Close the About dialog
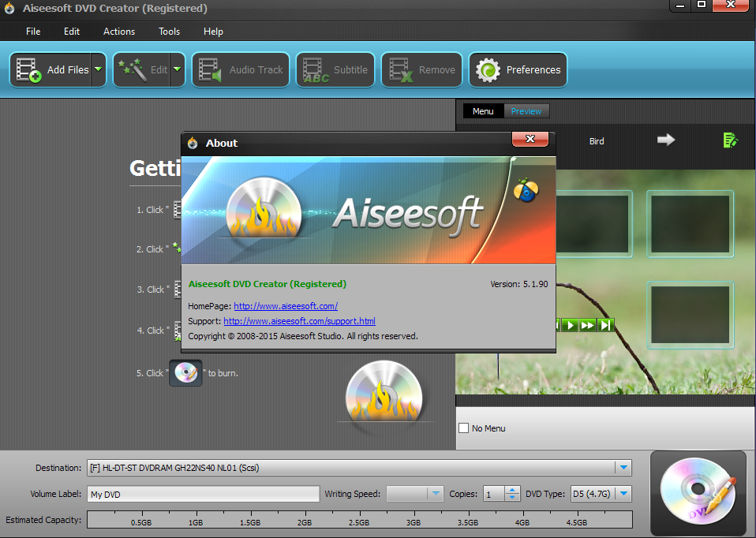756x538 pixels. point(530,139)
